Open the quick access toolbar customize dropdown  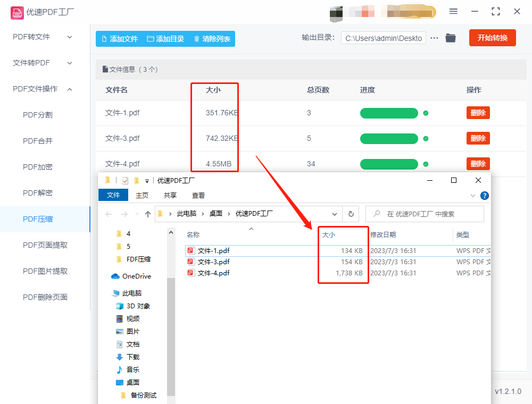point(147,181)
